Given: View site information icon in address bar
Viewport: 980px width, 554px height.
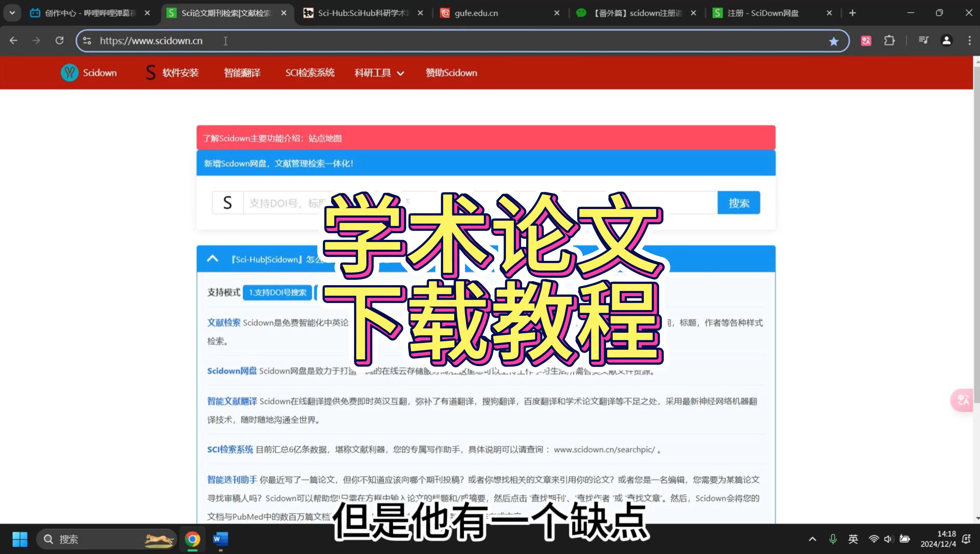Looking at the screenshot, I should 87,40.
